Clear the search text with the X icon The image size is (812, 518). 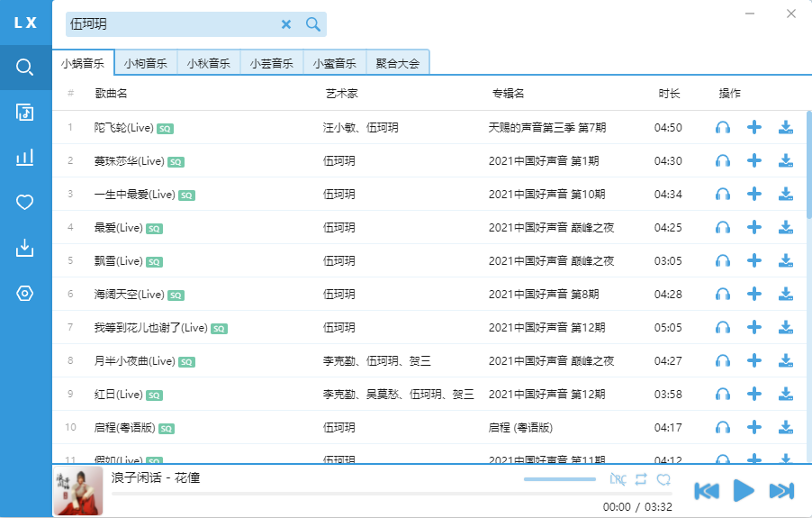click(x=286, y=24)
